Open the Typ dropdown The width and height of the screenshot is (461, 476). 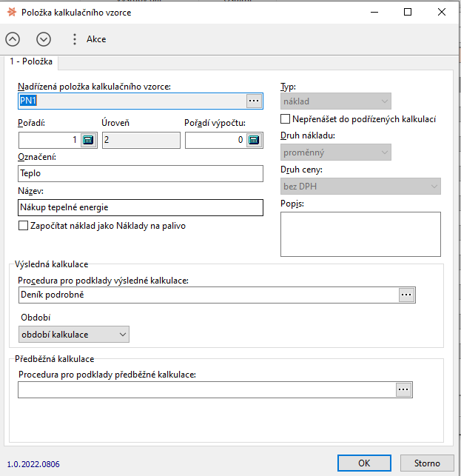pyautogui.click(x=336, y=101)
